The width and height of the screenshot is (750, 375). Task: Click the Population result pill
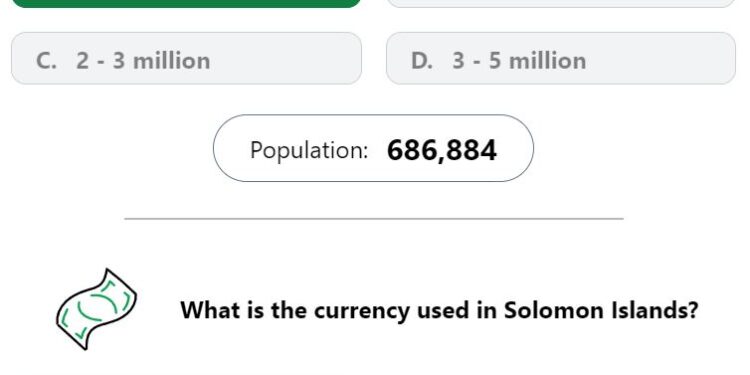point(373,148)
